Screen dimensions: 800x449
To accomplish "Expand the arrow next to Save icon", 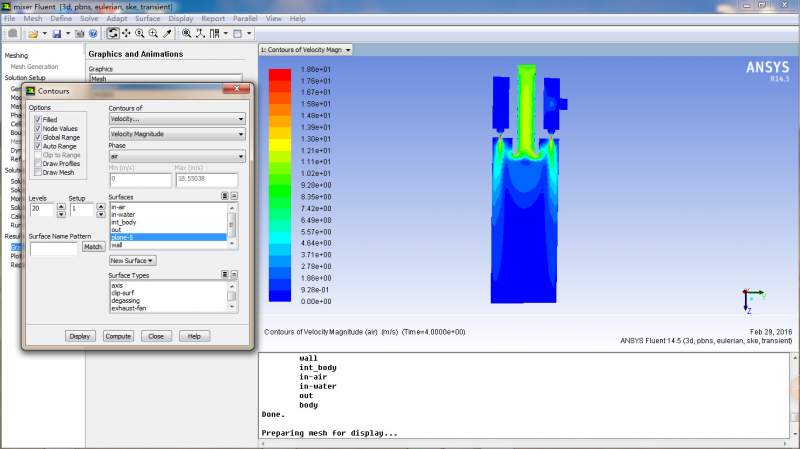I will coord(68,34).
